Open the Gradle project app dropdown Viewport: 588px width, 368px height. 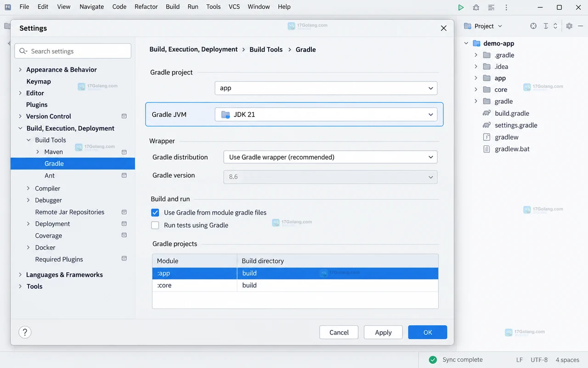pos(326,88)
